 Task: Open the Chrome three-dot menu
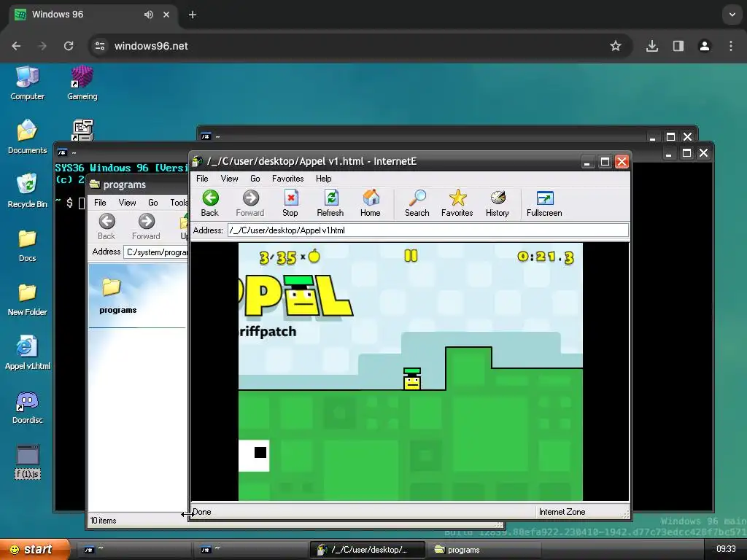[x=731, y=46]
